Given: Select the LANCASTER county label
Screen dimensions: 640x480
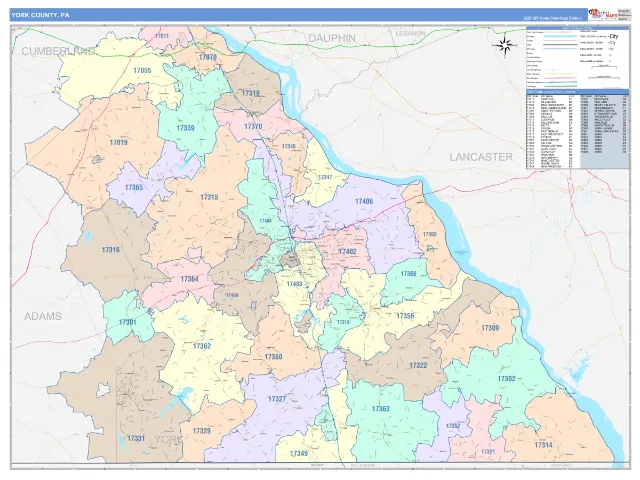Looking at the screenshot, I should (481, 157).
